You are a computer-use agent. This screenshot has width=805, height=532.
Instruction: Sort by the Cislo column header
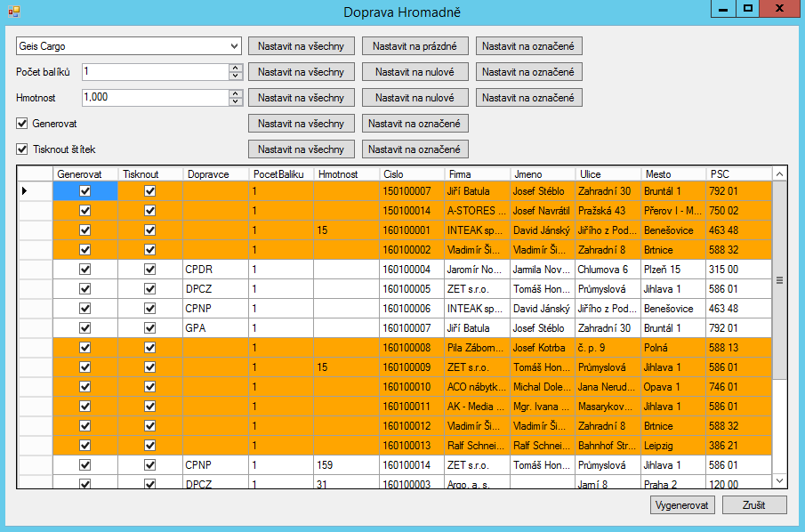412,174
